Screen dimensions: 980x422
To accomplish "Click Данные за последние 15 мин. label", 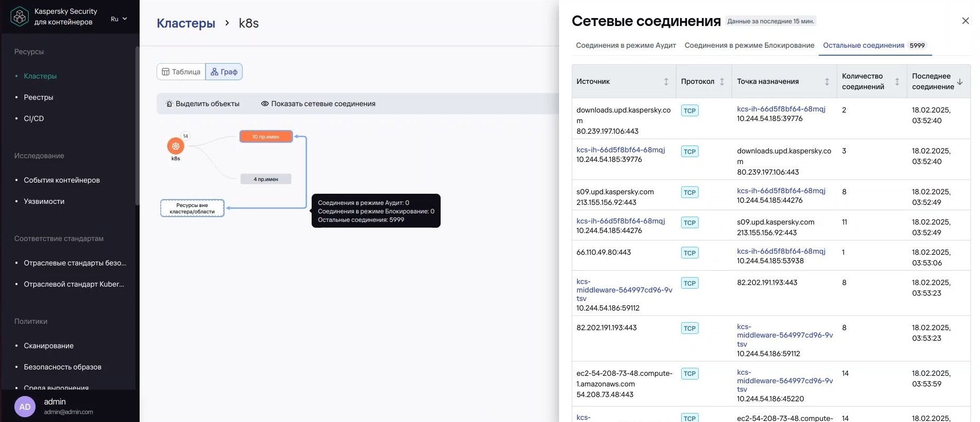I will 770,21.
